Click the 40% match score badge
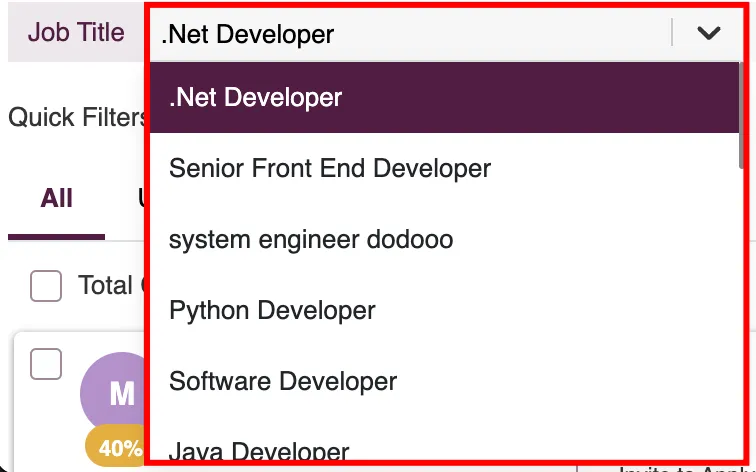 pos(117,447)
